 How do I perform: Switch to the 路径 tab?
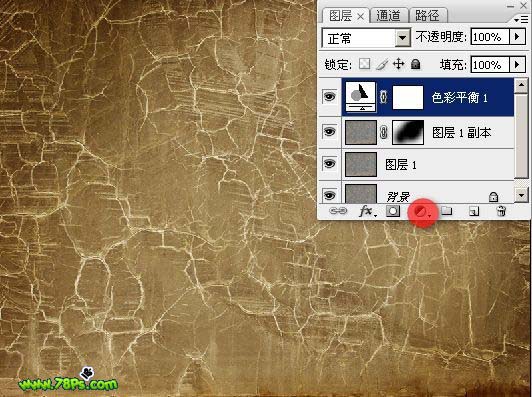coord(428,16)
